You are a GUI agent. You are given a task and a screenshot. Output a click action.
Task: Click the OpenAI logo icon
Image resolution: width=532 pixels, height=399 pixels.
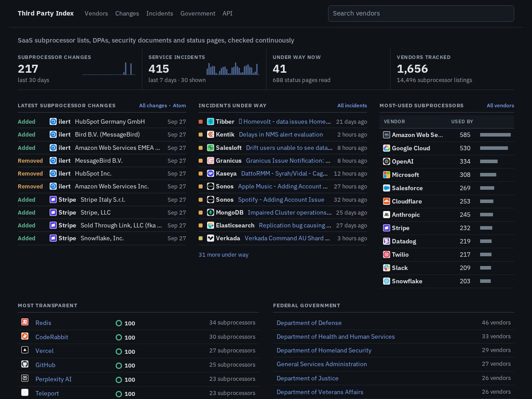pyautogui.click(x=387, y=161)
